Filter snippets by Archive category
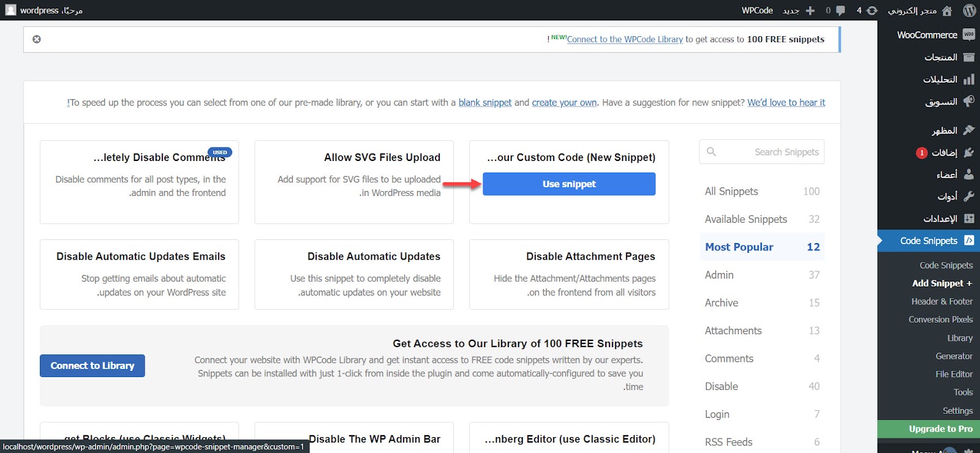Screen dimensions: 980x453 pyautogui.click(x=762, y=303)
